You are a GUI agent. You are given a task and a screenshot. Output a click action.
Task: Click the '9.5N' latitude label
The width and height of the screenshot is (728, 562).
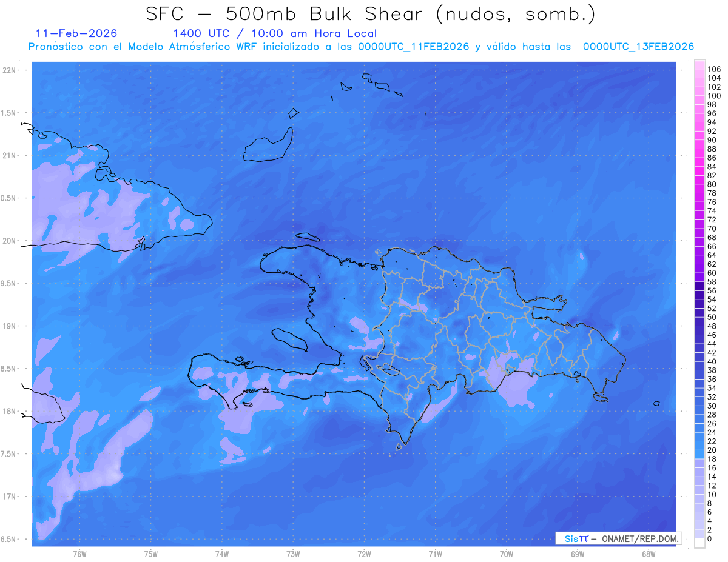pos(9,283)
